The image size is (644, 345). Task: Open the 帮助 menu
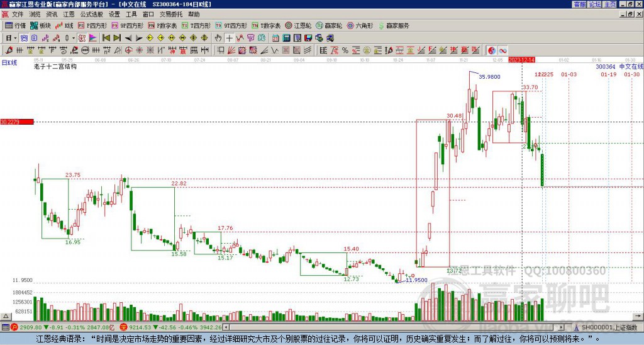click(x=194, y=14)
